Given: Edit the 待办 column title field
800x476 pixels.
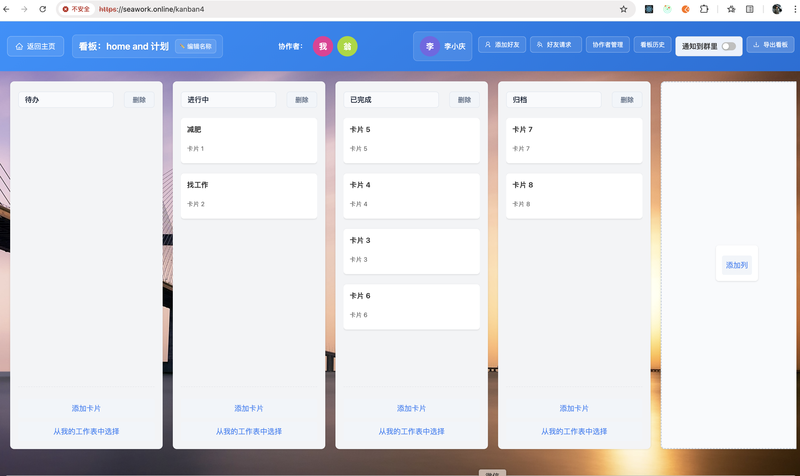Looking at the screenshot, I should point(66,99).
